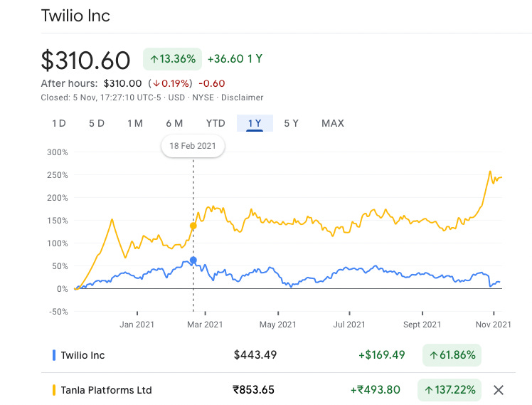The image size is (532, 405).
Task: Click the ₹853.65 Tanla price value
Action: (x=253, y=390)
